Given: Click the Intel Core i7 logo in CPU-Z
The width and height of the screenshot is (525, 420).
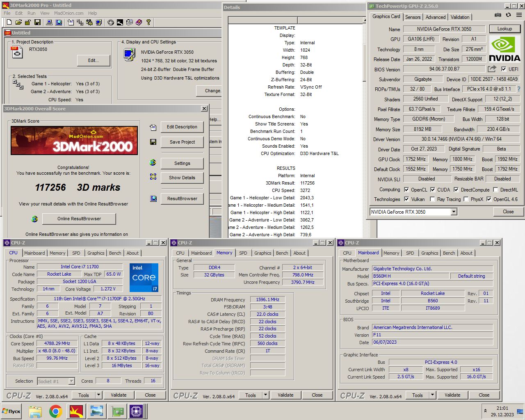Looking at the screenshot, I should pyautogui.click(x=144, y=278).
